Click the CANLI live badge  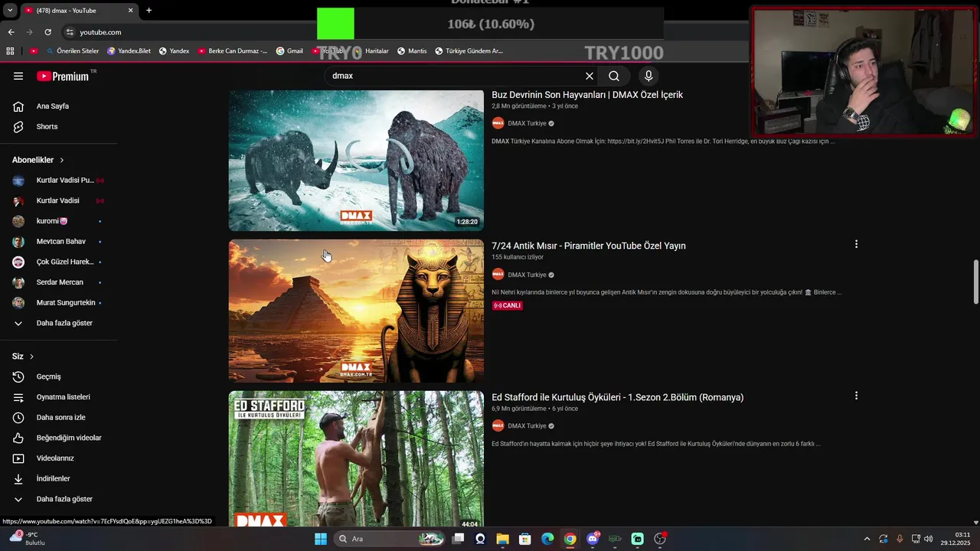[x=508, y=305]
